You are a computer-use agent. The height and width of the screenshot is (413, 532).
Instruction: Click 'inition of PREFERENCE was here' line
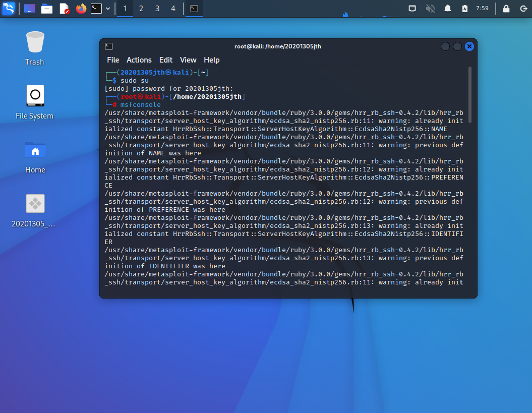[x=165, y=210]
